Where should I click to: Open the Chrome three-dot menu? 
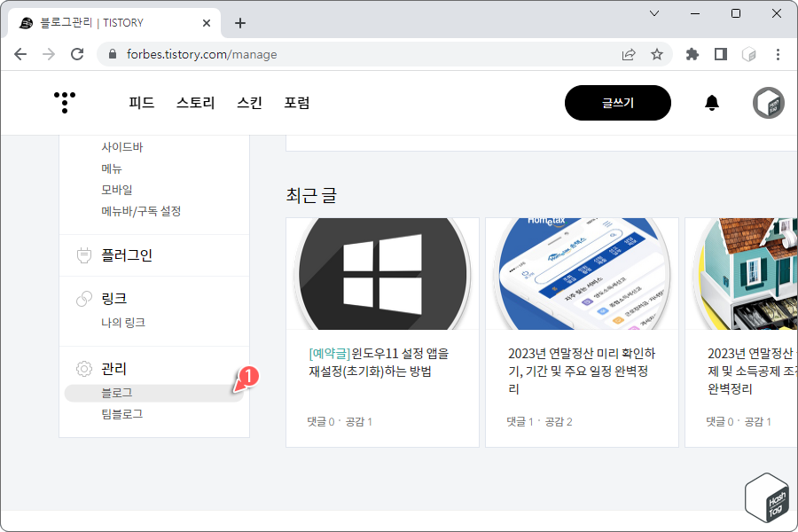tap(778, 54)
